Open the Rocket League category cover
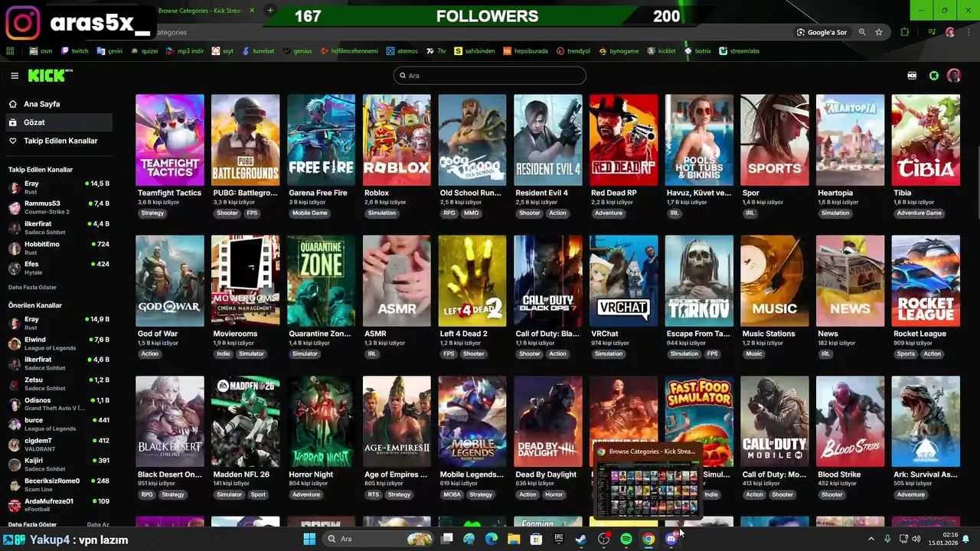 pos(926,281)
